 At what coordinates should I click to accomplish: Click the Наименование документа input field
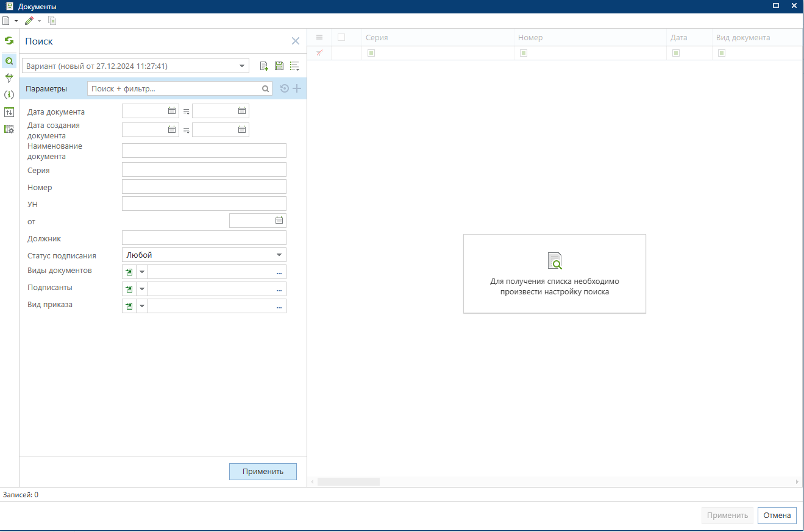coord(204,151)
